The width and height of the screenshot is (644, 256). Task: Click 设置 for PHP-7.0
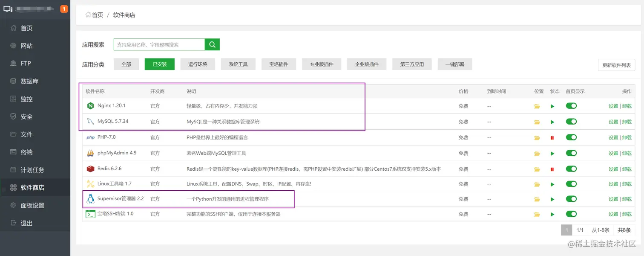point(613,138)
